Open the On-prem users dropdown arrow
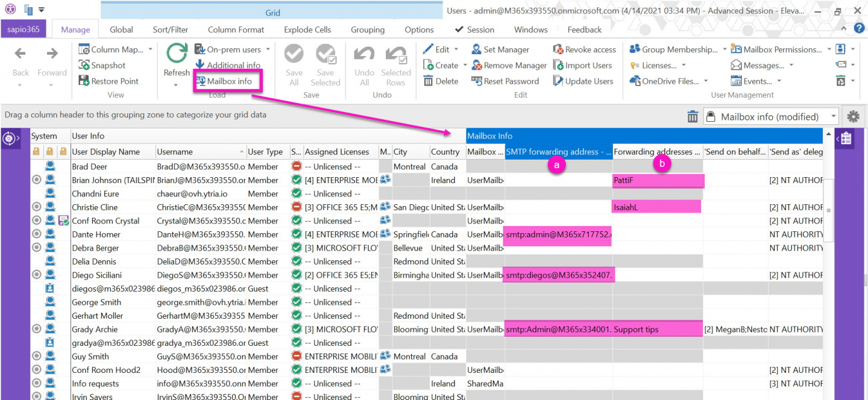This screenshot has height=400, width=868. (268, 49)
